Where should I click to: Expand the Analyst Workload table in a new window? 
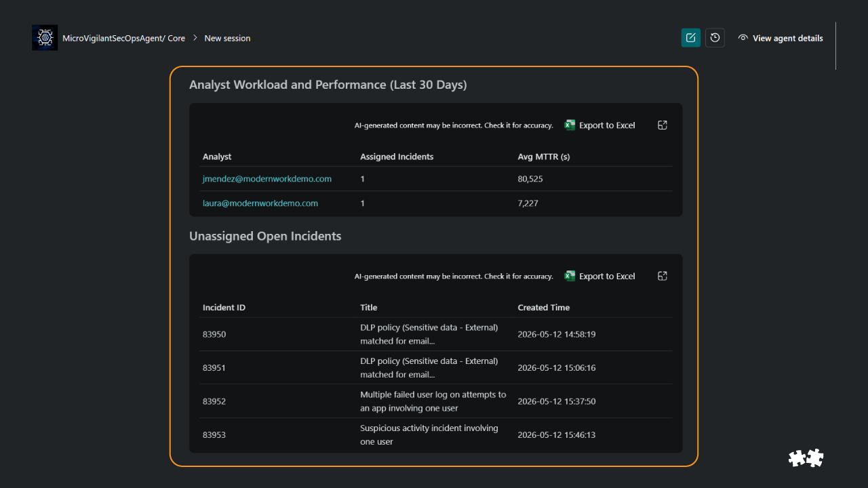[x=663, y=125]
